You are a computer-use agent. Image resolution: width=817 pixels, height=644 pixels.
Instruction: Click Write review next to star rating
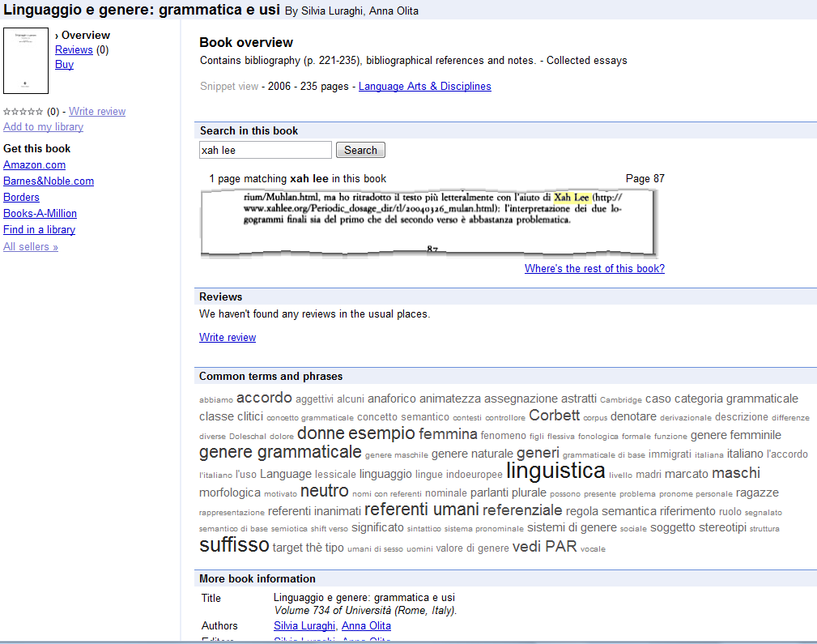(x=97, y=112)
